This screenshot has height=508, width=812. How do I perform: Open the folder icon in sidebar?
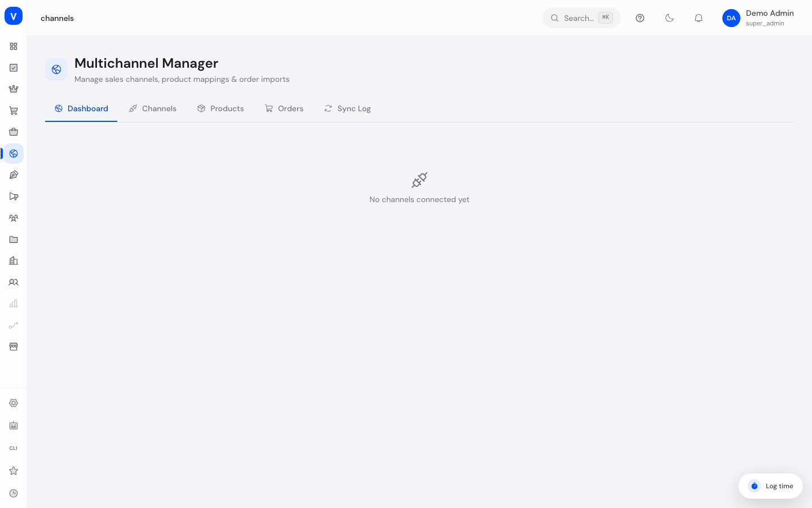pyautogui.click(x=14, y=239)
